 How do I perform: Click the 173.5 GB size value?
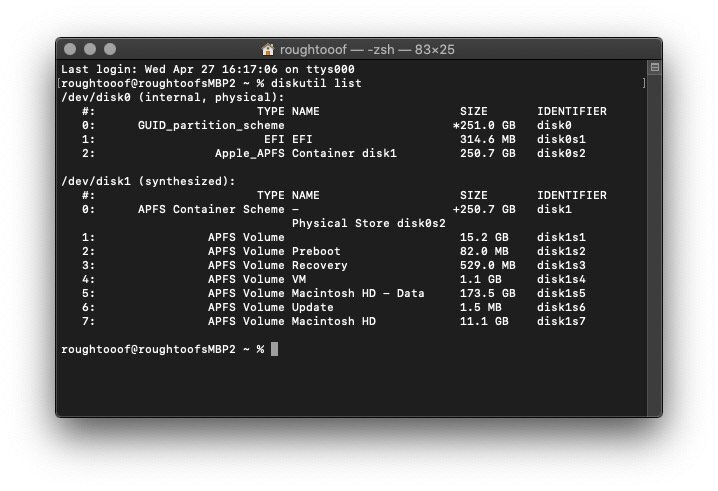click(488, 293)
